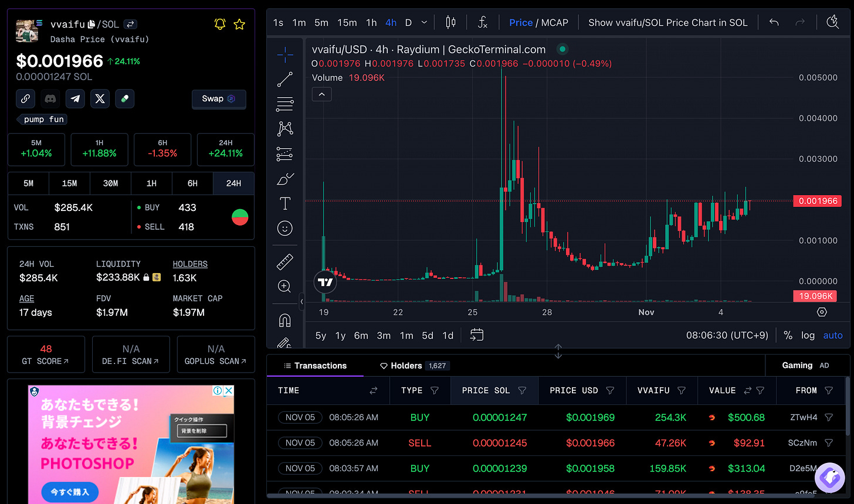Select the 6H stats tab
This screenshot has width=854, height=504.
[x=192, y=183]
